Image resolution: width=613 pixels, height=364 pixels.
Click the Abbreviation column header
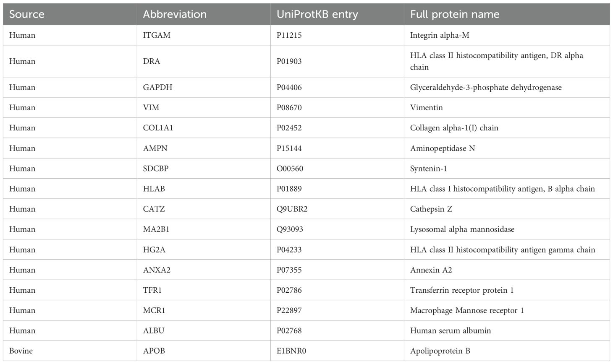coord(175,14)
